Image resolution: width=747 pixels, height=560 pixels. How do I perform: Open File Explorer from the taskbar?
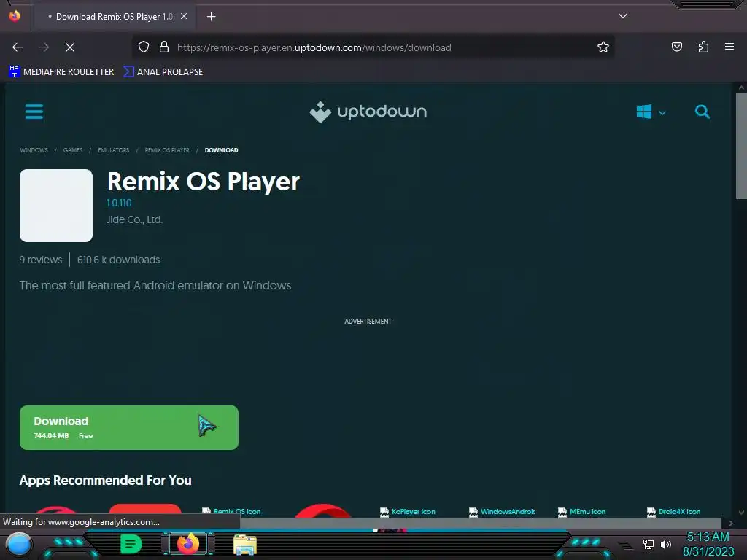coord(245,545)
